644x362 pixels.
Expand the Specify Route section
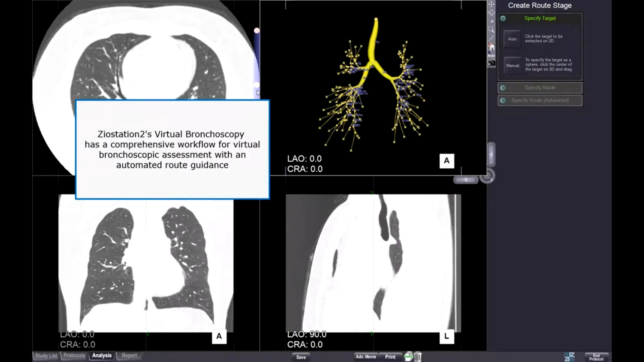click(x=540, y=88)
